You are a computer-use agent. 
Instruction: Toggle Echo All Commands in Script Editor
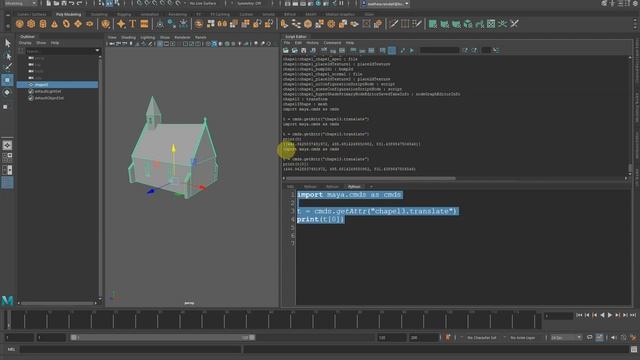click(382, 50)
